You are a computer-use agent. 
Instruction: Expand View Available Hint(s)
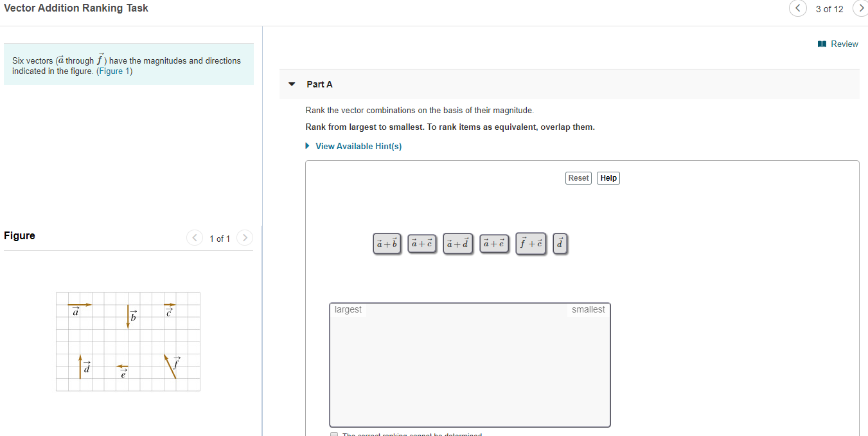click(x=358, y=146)
